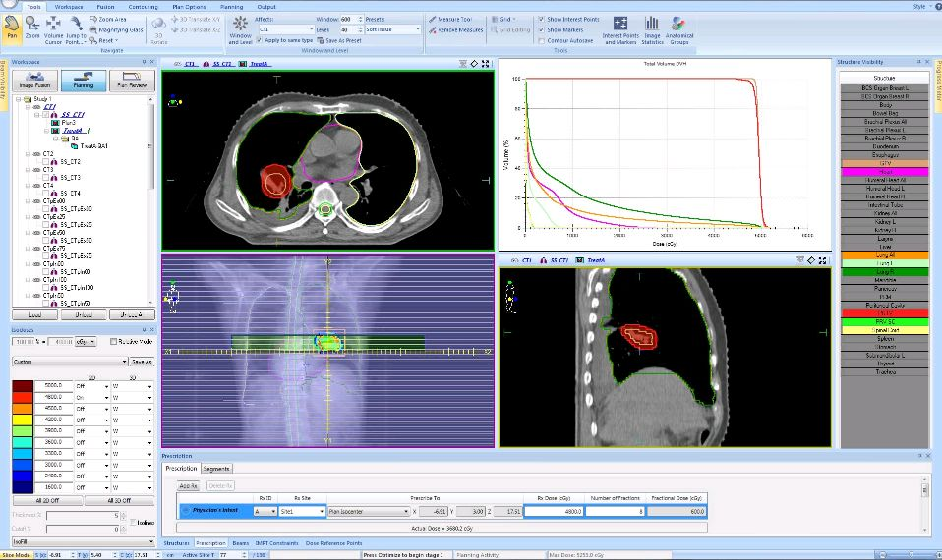The image size is (942, 560).
Task: Select the Pan tool in the ribbon
Action: pyautogui.click(x=13, y=28)
